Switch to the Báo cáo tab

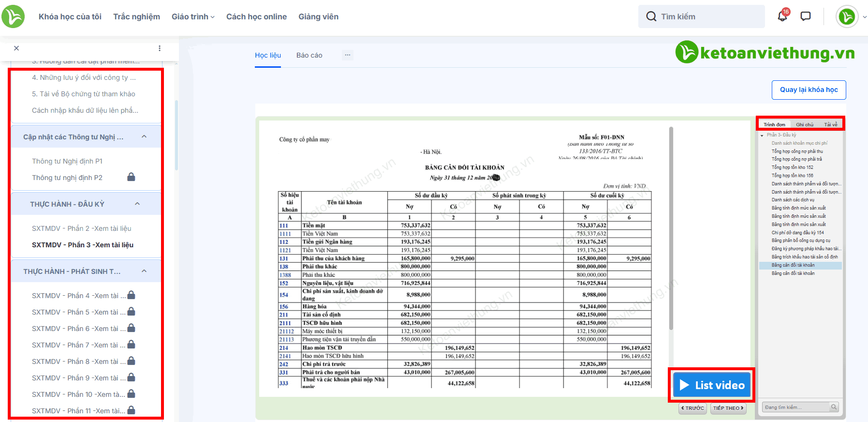[309, 55]
